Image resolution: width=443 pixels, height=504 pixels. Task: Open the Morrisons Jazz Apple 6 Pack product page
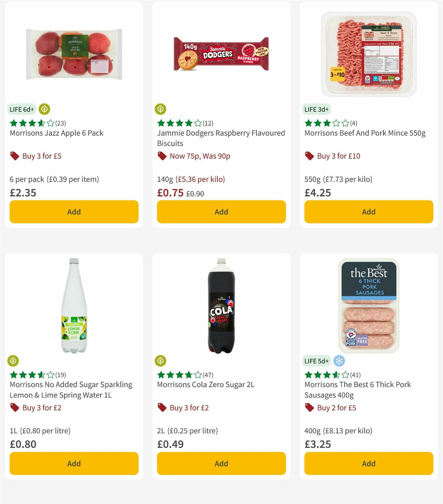(x=56, y=133)
